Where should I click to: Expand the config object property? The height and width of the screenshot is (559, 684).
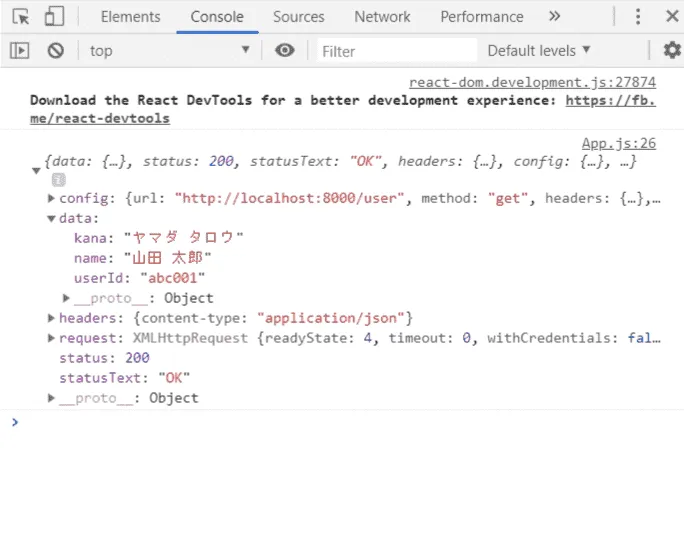51,198
